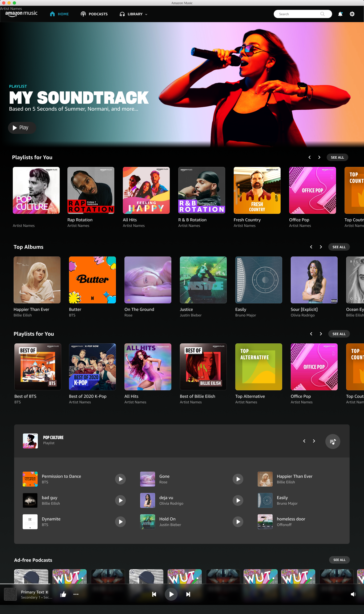Open the Feeling Happy playlist cover
This screenshot has width=364, height=614.
(146, 190)
